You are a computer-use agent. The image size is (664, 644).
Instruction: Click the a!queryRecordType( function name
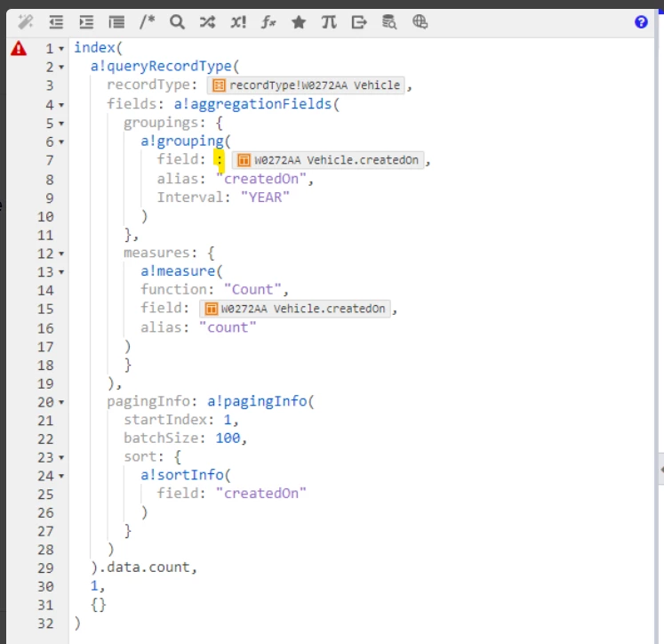[x=164, y=66]
